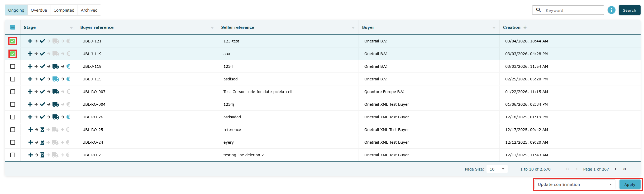The image size is (644, 194).
Task: Click the magnifier icon in Keyword field
Action: [538, 10]
